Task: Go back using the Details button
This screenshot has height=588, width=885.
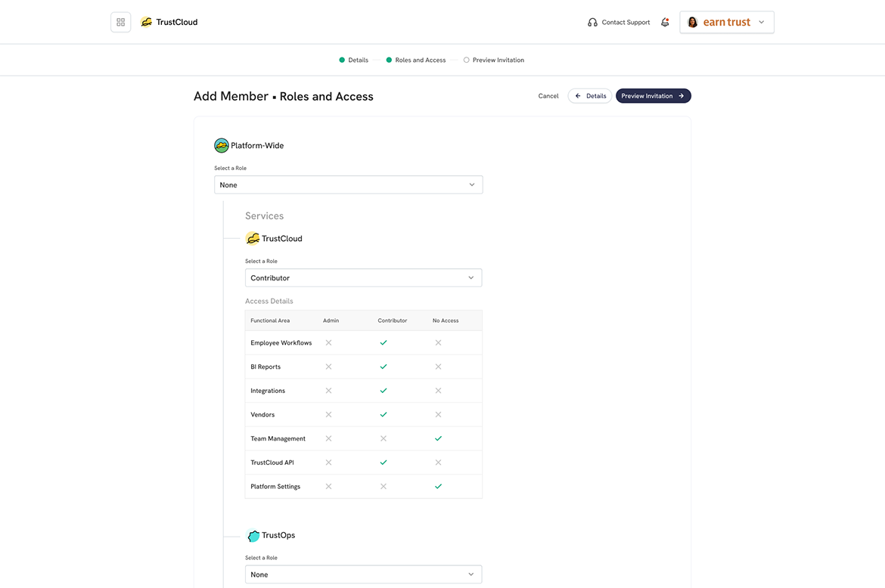Action: [x=590, y=97]
